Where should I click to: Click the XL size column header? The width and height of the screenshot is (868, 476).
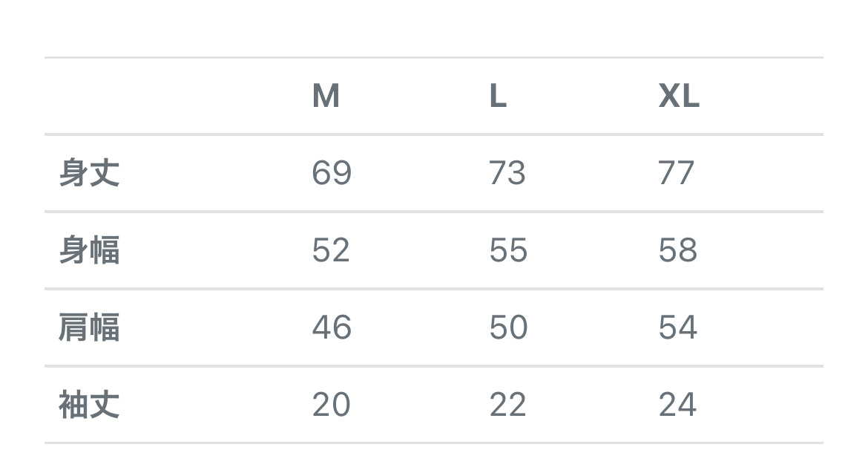pyautogui.click(x=679, y=97)
